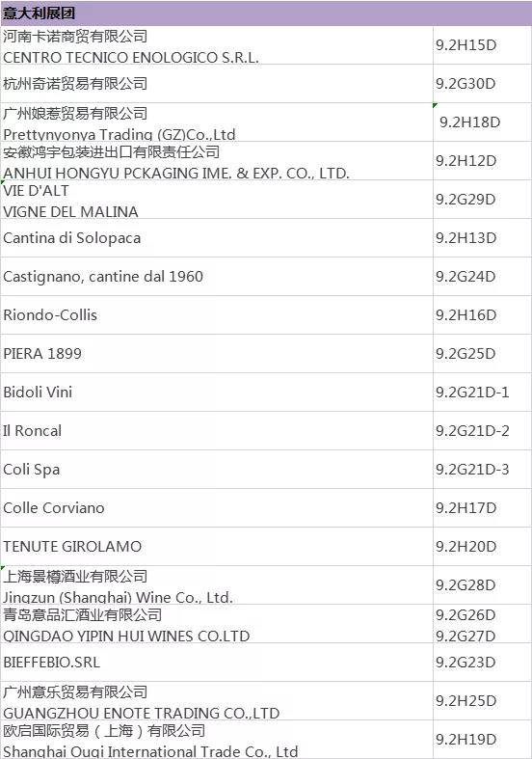Select the Coli Spa cell

pos(217,469)
